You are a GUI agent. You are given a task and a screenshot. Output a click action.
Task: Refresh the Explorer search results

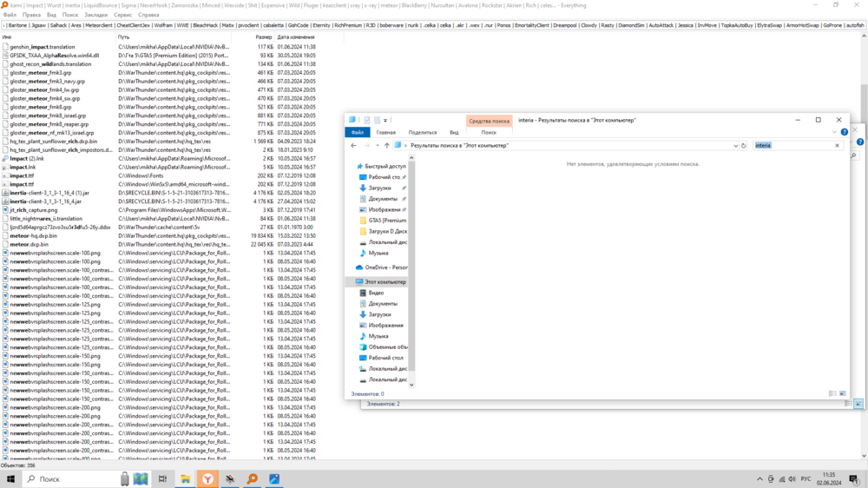744,146
